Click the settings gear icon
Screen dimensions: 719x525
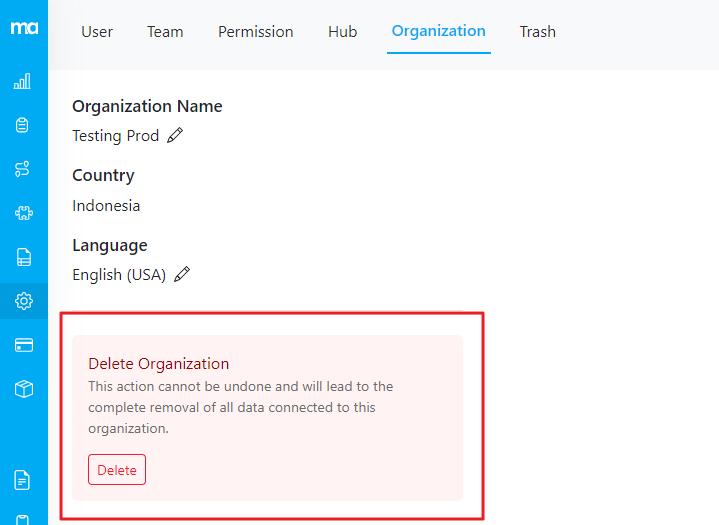[23, 301]
